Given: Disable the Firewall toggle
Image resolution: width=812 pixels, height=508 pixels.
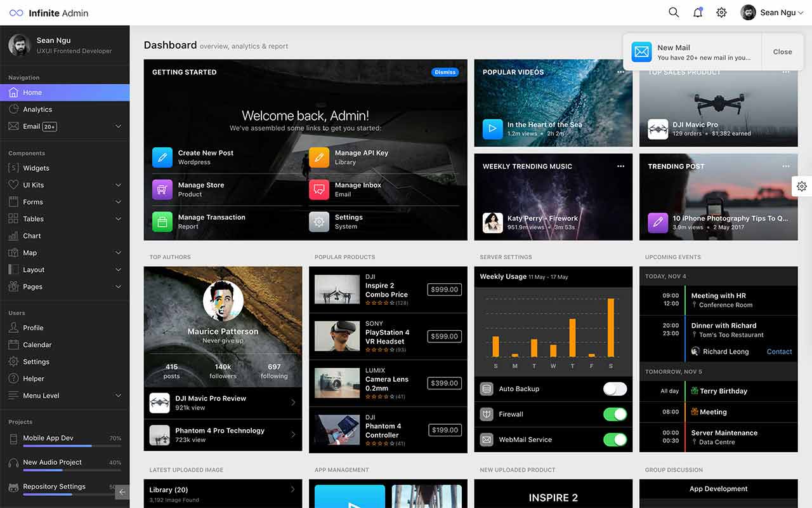Looking at the screenshot, I should point(615,415).
